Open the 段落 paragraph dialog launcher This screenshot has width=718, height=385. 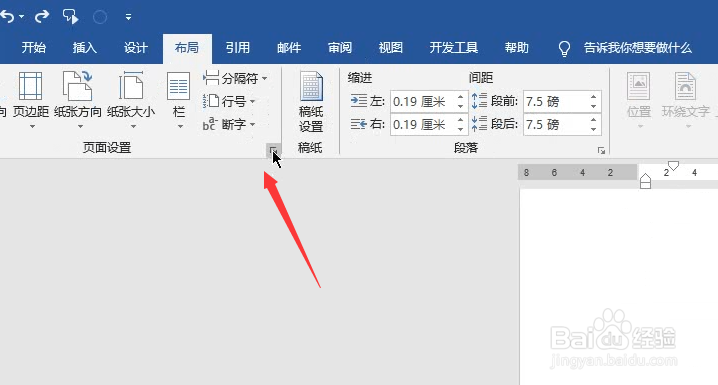tap(601, 151)
